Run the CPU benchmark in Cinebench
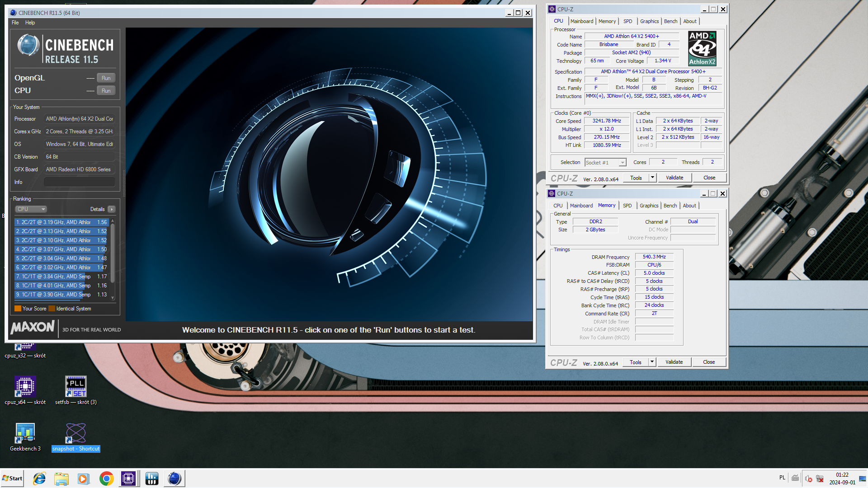This screenshot has height=488, width=868. 106,91
